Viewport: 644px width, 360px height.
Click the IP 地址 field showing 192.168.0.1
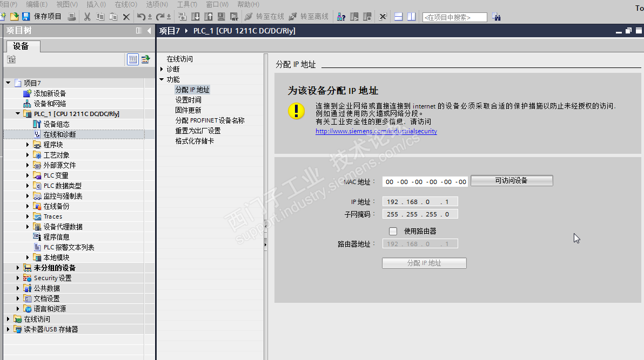click(x=420, y=201)
